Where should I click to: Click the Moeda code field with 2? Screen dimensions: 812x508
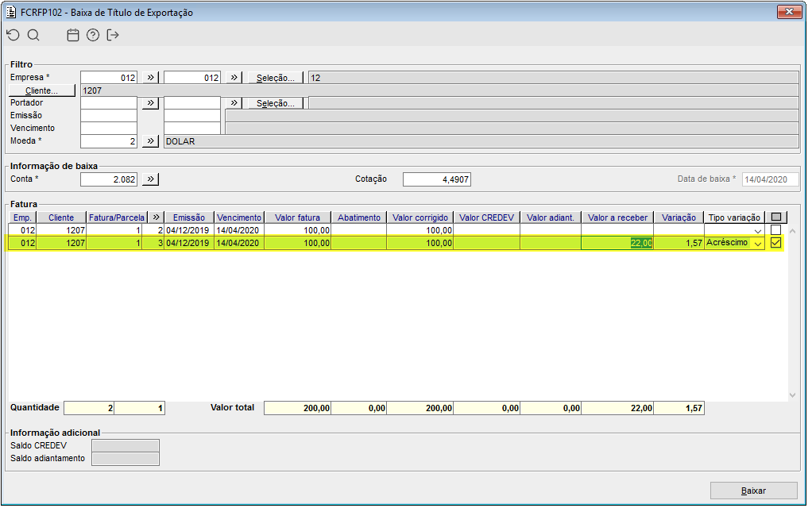[x=109, y=141]
